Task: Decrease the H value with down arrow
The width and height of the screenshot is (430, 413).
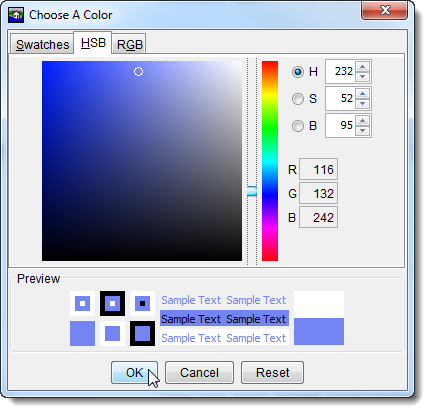Action: (362, 77)
